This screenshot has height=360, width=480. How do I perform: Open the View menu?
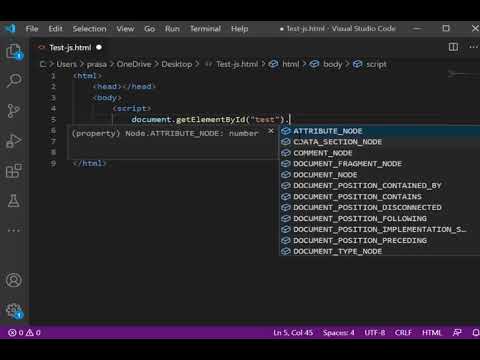pyautogui.click(x=125, y=29)
